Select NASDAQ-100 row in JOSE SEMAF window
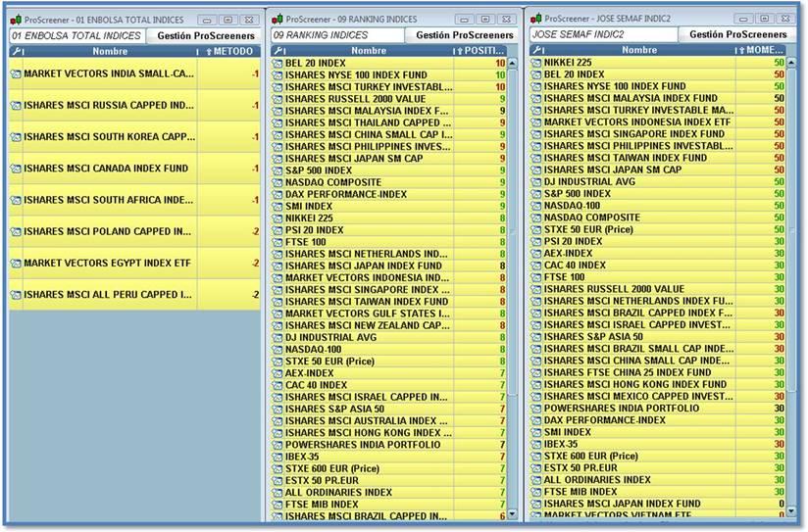 pos(658,206)
